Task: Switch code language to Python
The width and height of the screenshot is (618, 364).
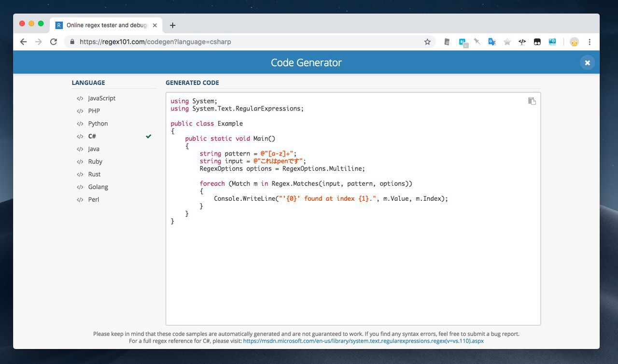Action: coord(98,124)
